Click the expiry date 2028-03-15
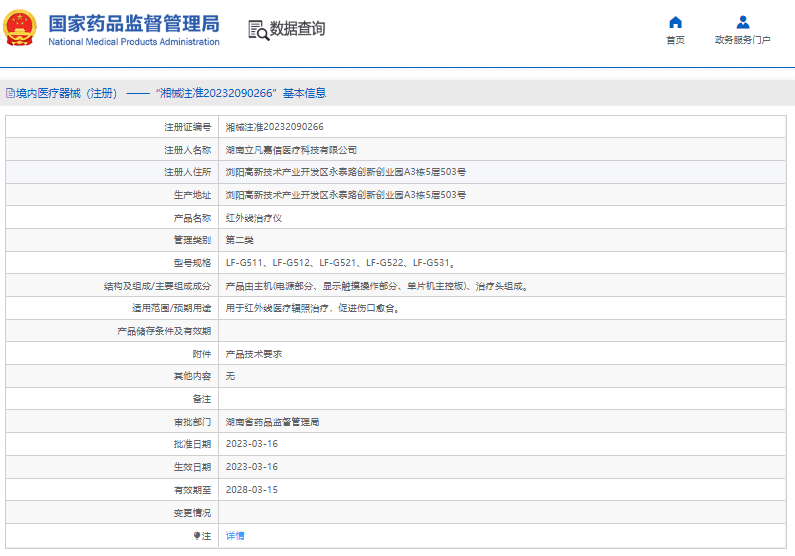795x556 pixels. pyautogui.click(x=251, y=490)
